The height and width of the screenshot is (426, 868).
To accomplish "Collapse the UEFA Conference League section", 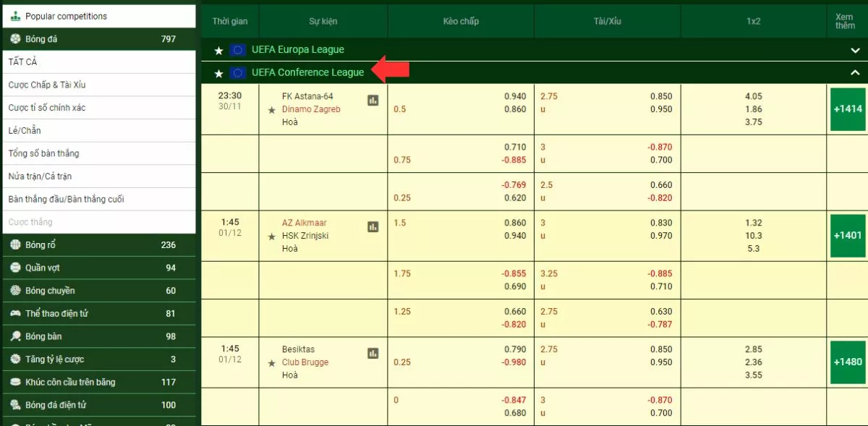I will click(x=855, y=72).
